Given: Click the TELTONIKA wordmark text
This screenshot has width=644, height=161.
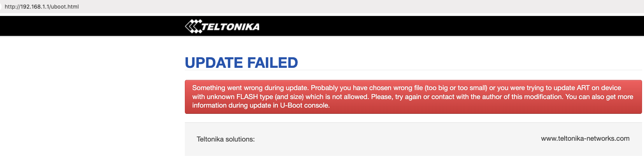Looking at the screenshot, I should click(x=230, y=27).
